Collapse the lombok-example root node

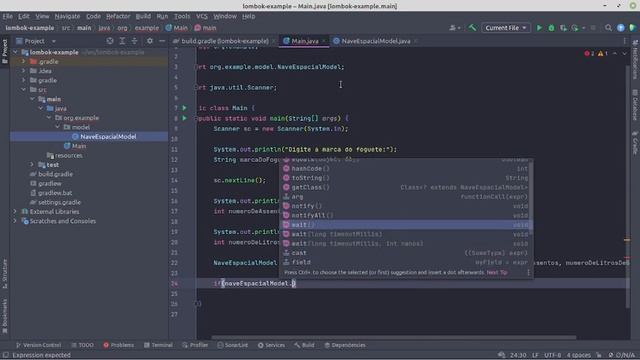click(16, 52)
